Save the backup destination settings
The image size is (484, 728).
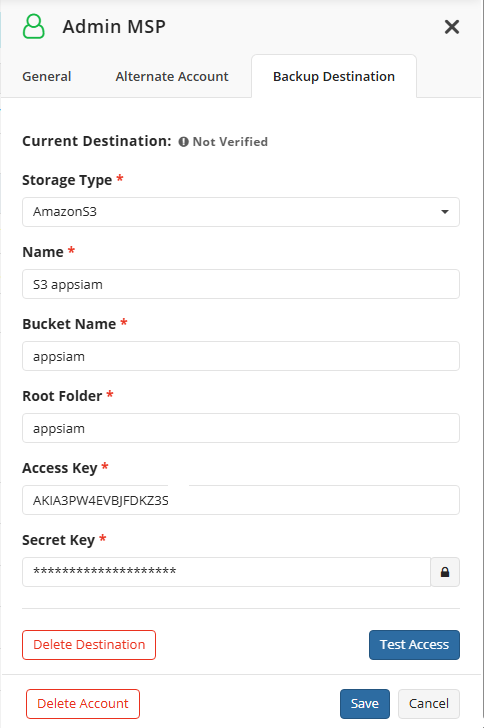click(x=365, y=704)
